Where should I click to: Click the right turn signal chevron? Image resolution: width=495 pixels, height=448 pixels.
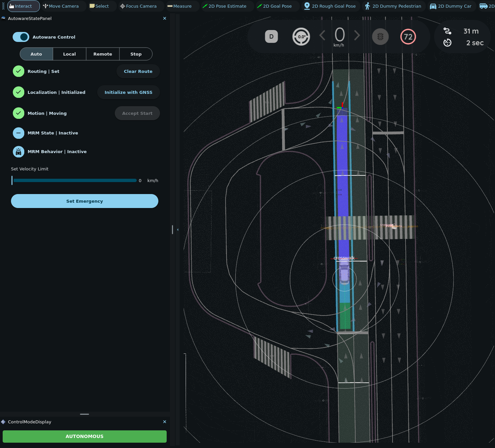[x=357, y=35]
